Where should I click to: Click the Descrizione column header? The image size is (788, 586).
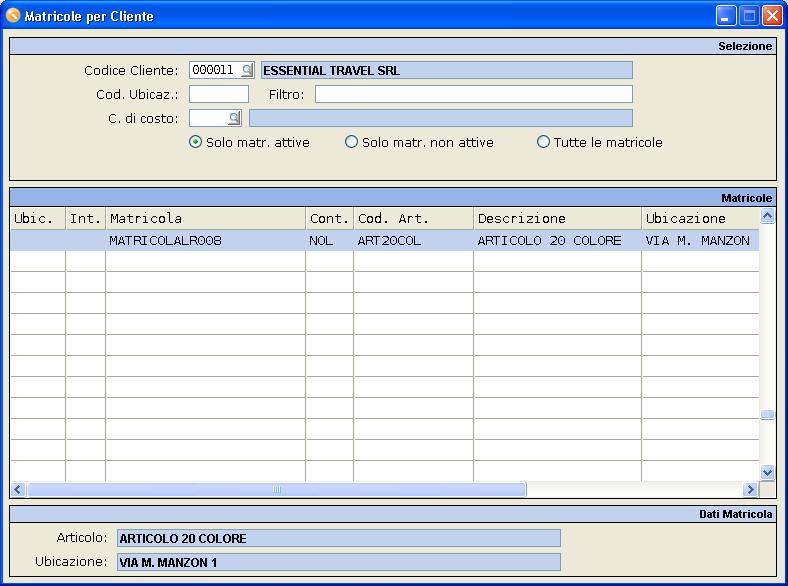[557, 219]
